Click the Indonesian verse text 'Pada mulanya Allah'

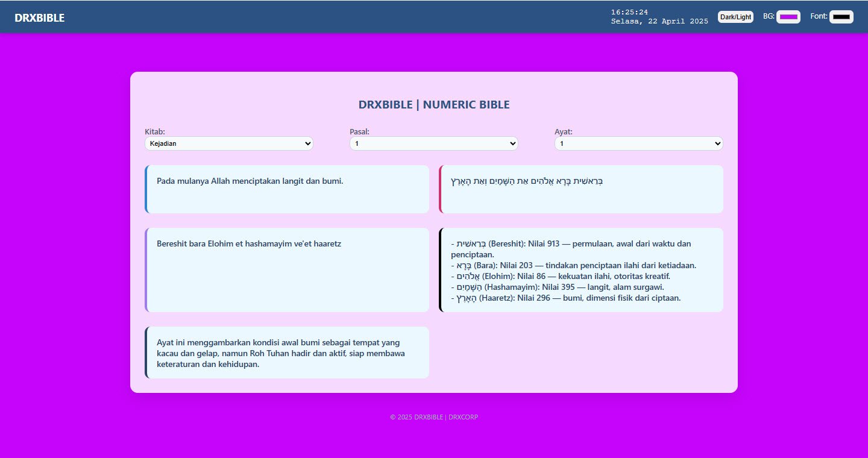(250, 181)
